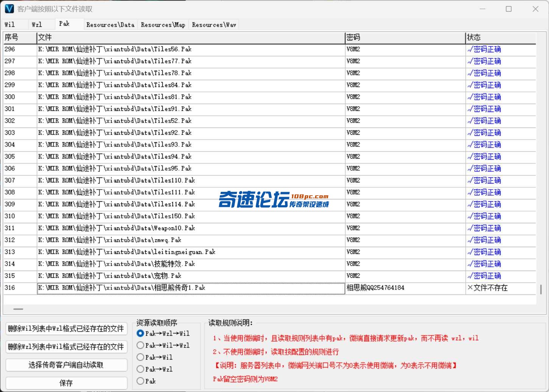Close the window
Screen dimensions: 549x392
tap(535, 9)
